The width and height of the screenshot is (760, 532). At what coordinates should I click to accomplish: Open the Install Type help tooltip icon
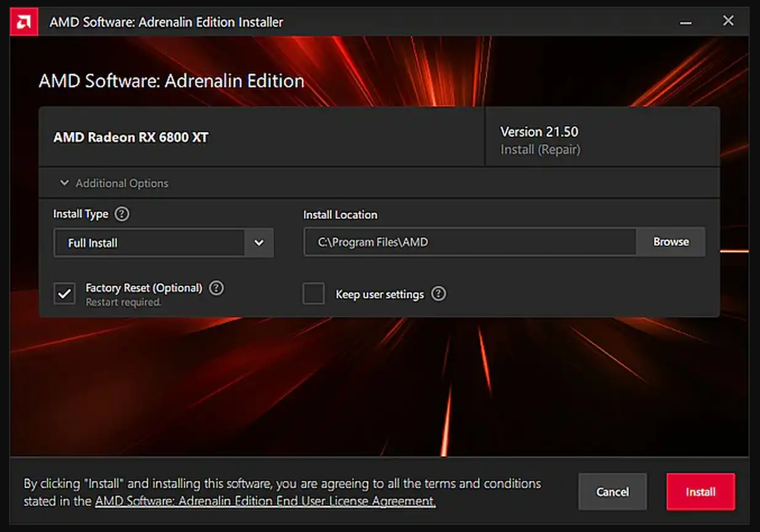[x=122, y=214]
